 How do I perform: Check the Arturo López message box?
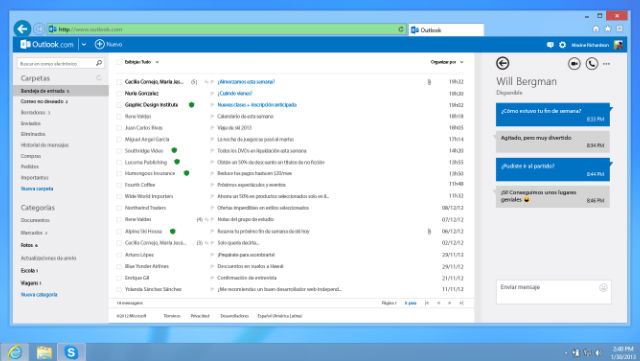119,255
